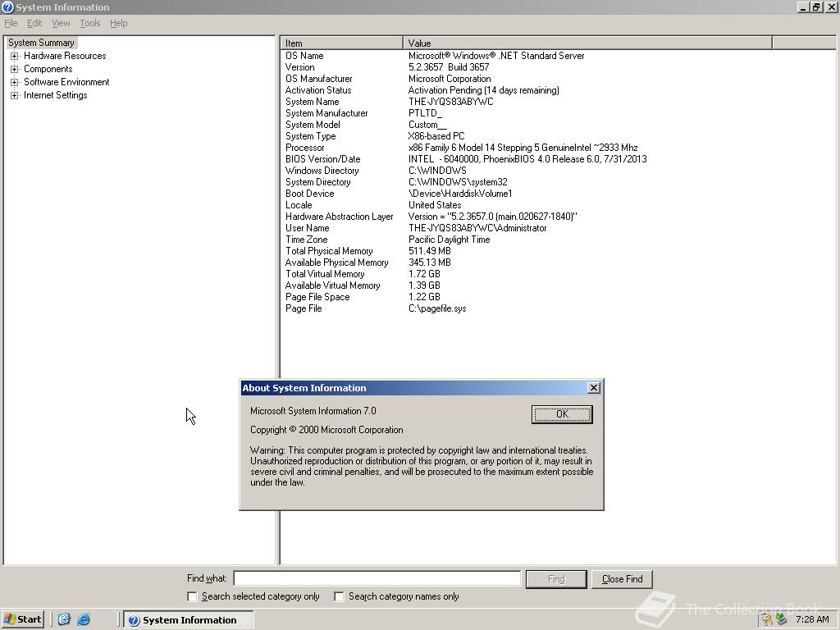Screen dimensions: 840x630
Task: Expand the Software Environment node
Action: pos(15,82)
